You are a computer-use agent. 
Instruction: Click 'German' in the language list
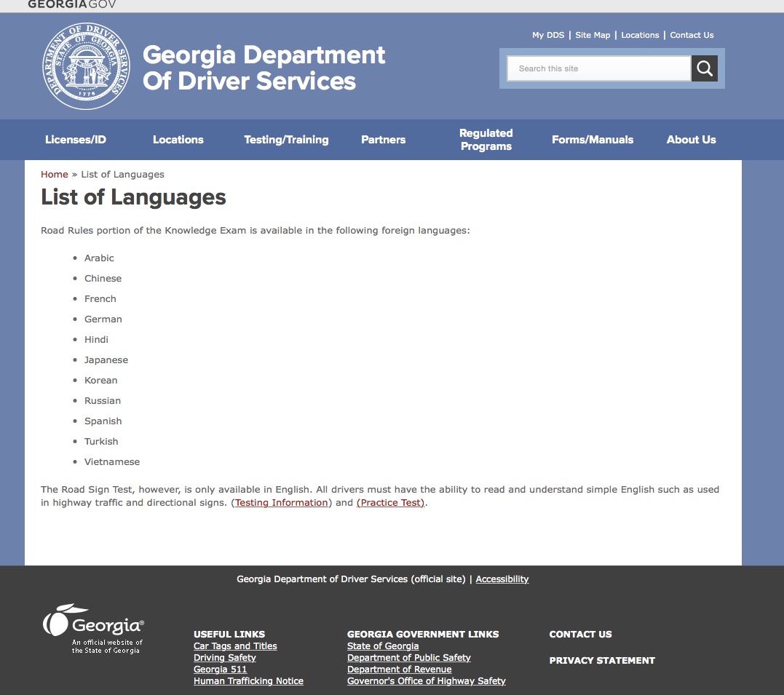pos(103,319)
